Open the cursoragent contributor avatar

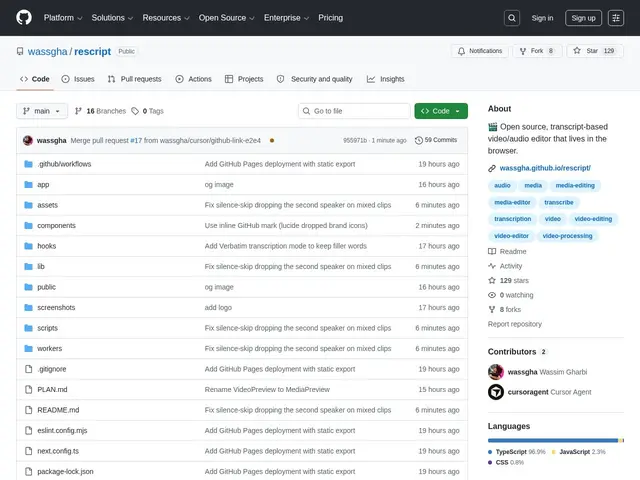[496, 392]
